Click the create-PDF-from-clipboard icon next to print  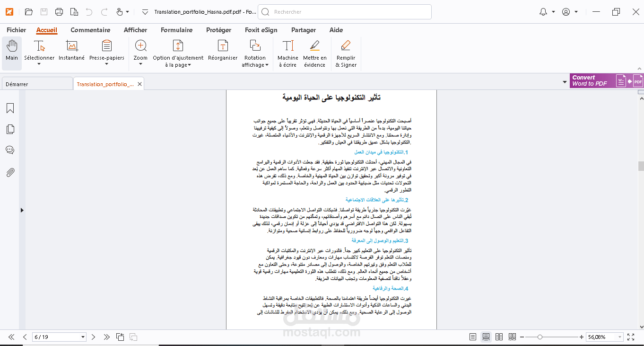(74, 12)
